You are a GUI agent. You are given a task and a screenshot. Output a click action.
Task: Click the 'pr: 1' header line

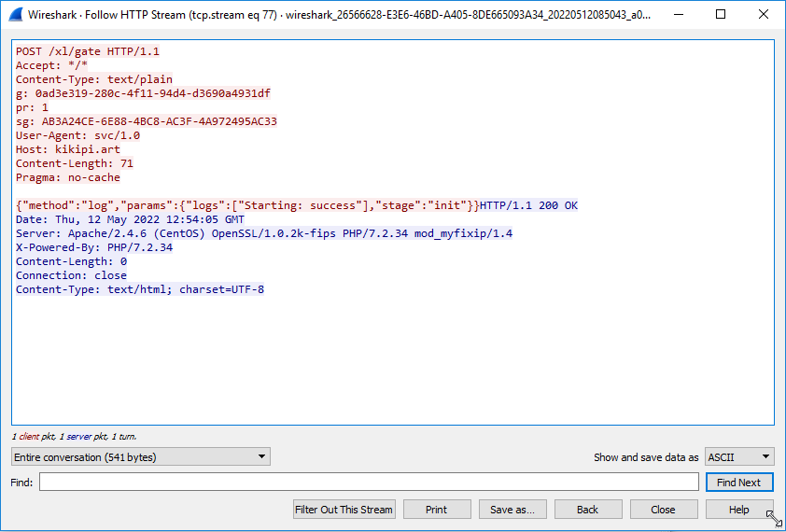pyautogui.click(x=32, y=107)
